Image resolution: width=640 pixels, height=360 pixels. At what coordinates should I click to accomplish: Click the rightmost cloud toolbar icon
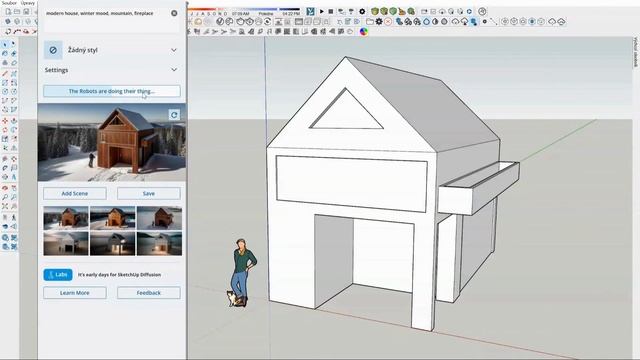(x=562, y=22)
